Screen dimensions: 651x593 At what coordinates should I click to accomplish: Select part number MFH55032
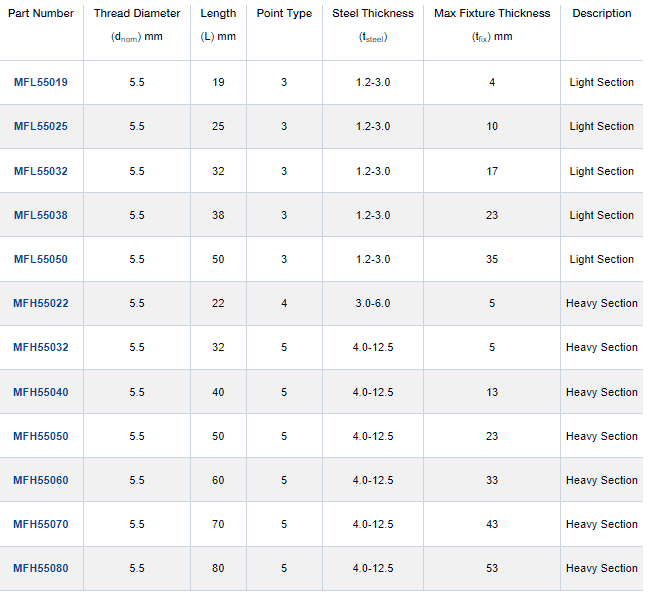click(41, 347)
